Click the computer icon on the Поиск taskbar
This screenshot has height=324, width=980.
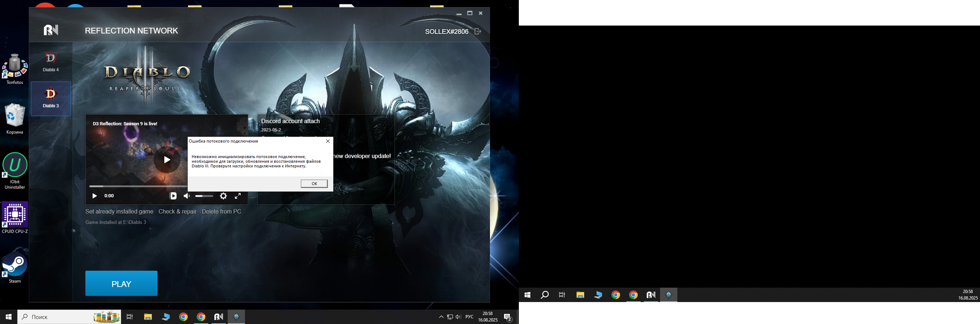pos(165,317)
